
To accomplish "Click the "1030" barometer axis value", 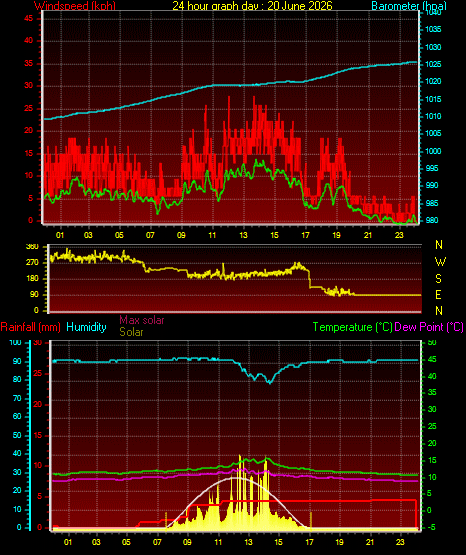I will 433,47.
